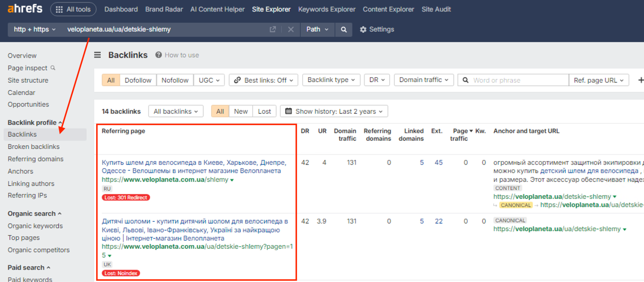This screenshot has width=644, height=282.
Task: Click the plus icon to add filter
Action: click(641, 80)
